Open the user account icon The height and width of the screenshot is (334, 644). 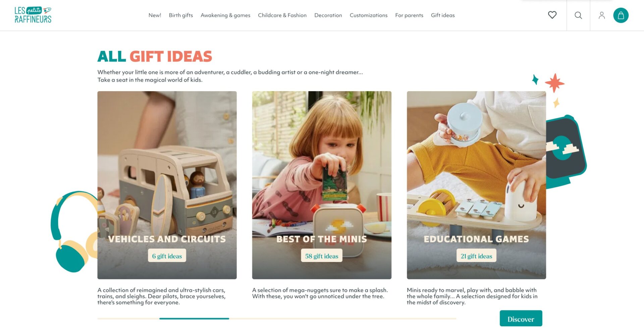coord(602,15)
